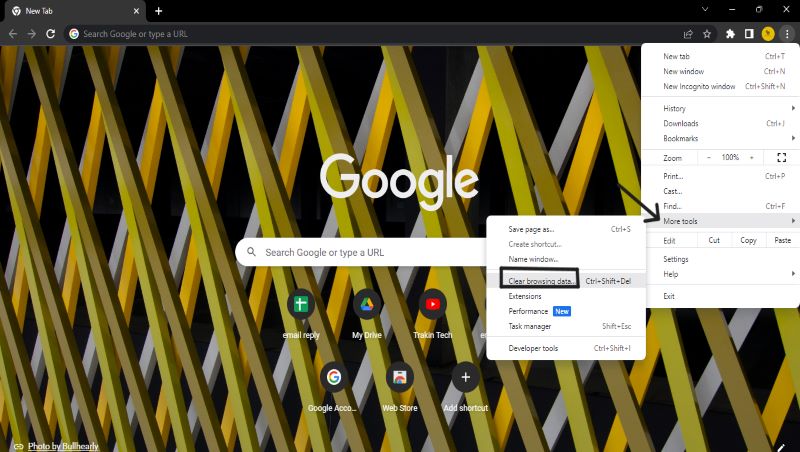This screenshot has height=452, width=800.
Task: Expand the History submenu
Action: [x=720, y=108]
